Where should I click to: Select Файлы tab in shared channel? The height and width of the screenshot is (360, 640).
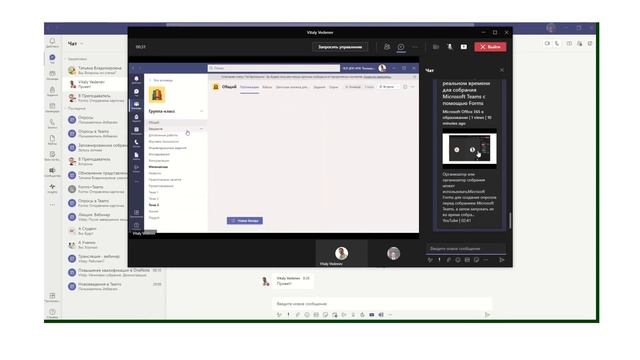[x=267, y=87]
